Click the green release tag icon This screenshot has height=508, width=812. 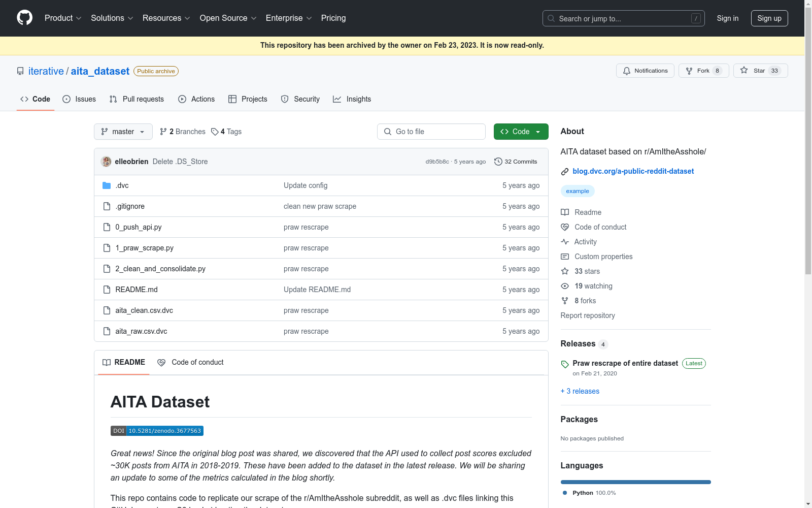(565, 364)
